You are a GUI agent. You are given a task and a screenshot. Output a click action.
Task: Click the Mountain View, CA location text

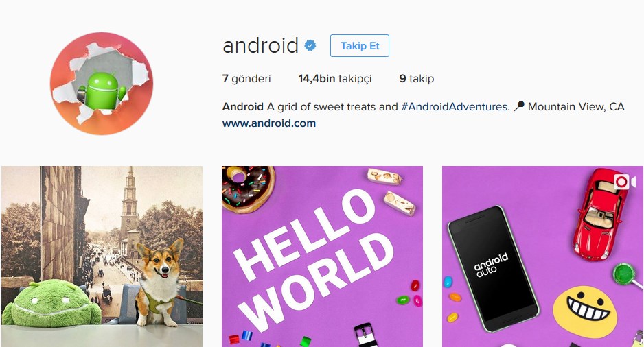coord(576,107)
